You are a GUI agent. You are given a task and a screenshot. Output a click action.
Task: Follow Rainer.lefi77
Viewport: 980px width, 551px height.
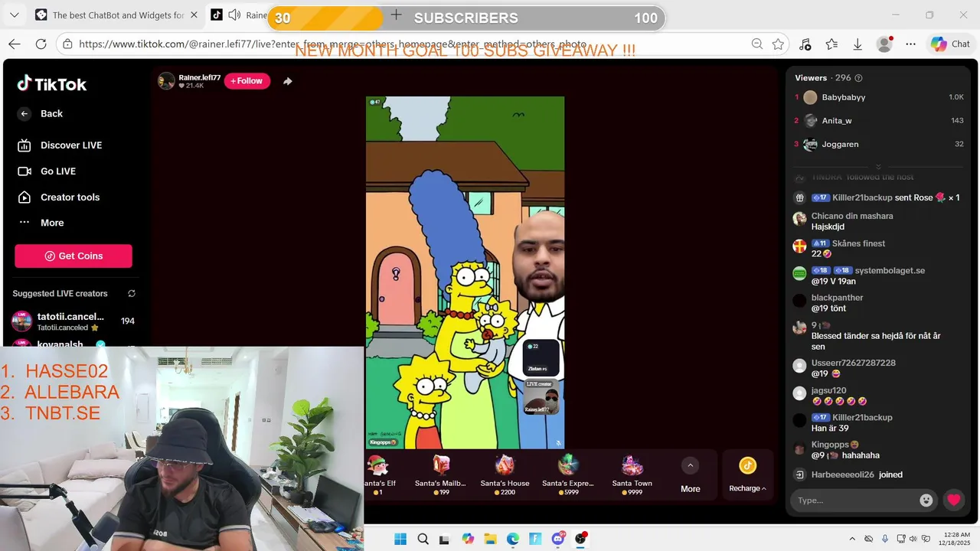[x=247, y=81]
